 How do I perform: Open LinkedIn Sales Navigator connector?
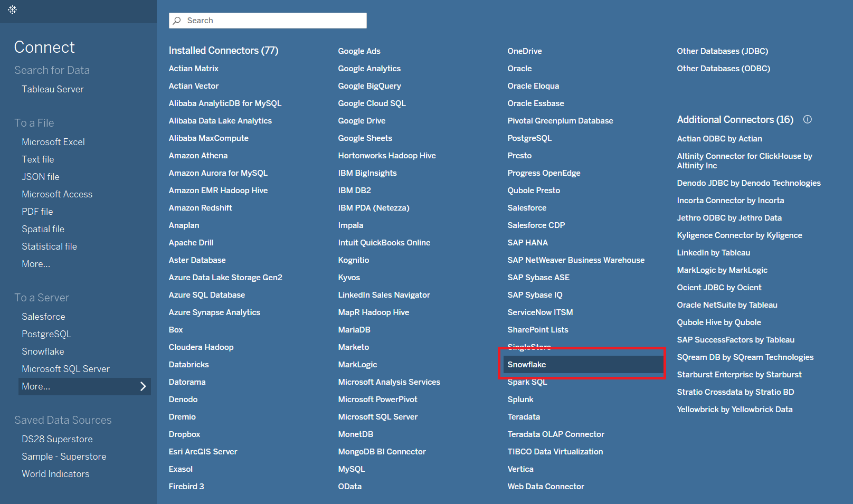pyautogui.click(x=384, y=295)
